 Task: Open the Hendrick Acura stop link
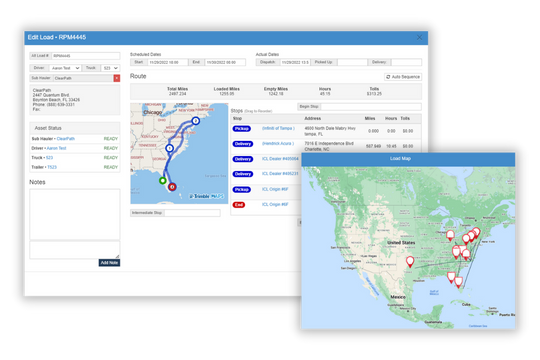pyautogui.click(x=278, y=143)
